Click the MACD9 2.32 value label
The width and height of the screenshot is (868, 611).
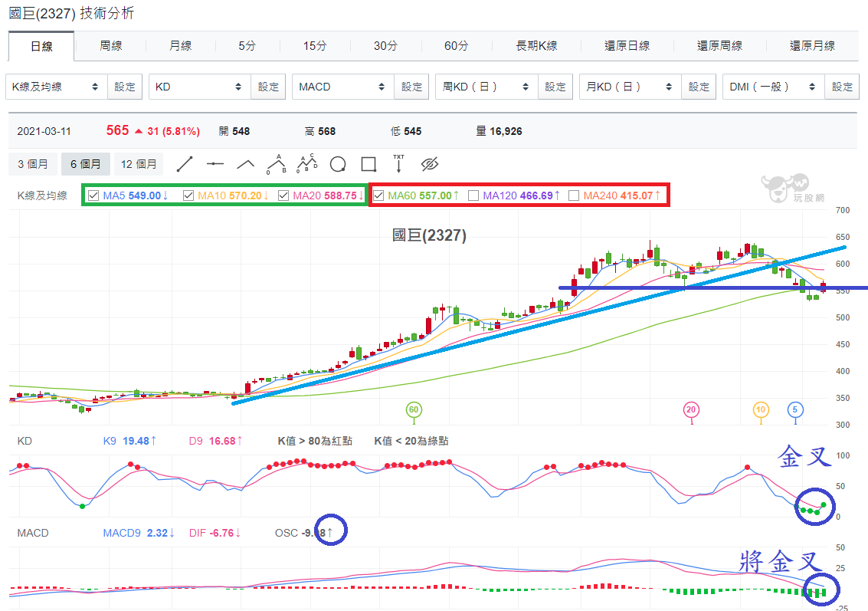[139, 533]
